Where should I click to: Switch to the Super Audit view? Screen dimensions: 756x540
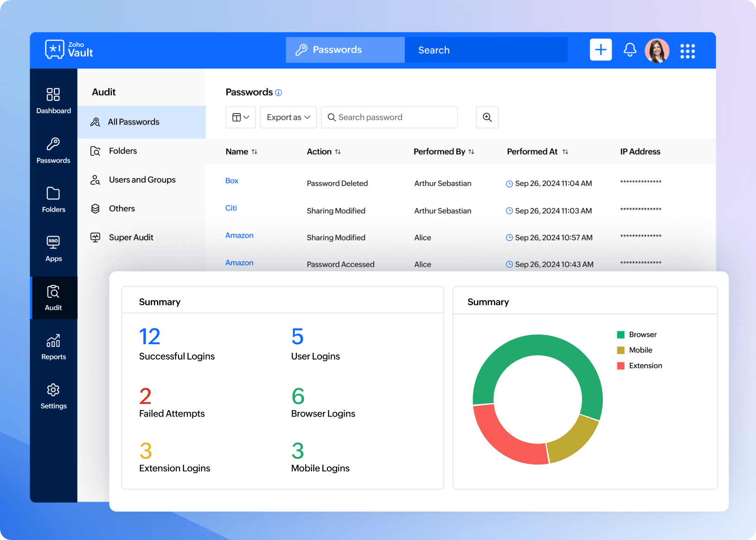pos(131,237)
